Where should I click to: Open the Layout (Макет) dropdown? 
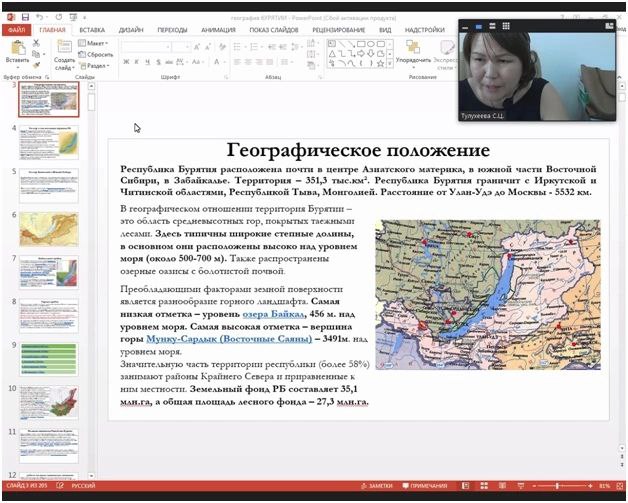click(96, 44)
